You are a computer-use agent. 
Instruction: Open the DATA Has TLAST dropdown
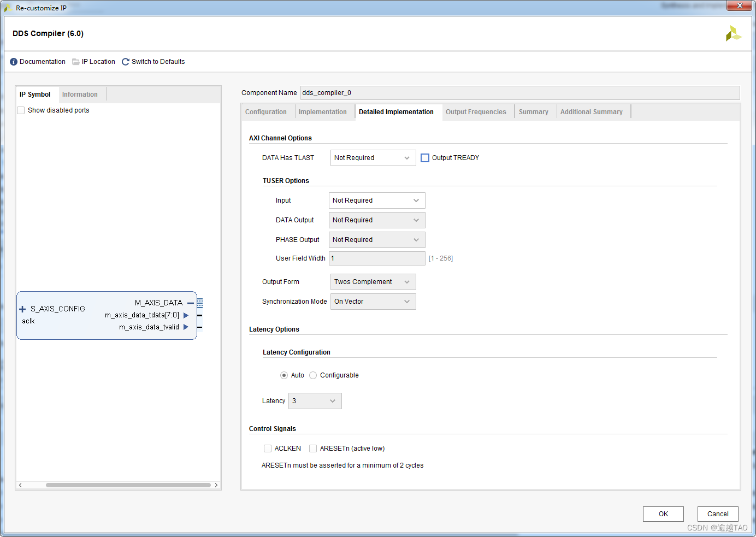tap(373, 158)
